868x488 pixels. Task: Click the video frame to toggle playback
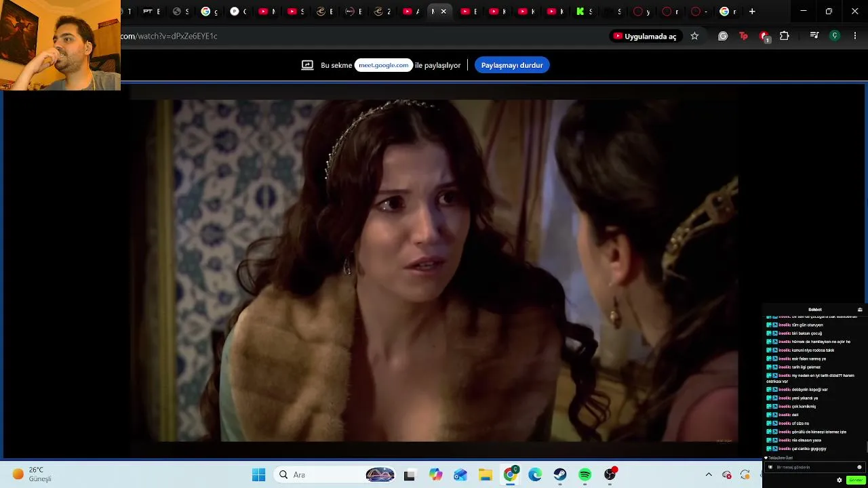pyautogui.click(x=434, y=271)
